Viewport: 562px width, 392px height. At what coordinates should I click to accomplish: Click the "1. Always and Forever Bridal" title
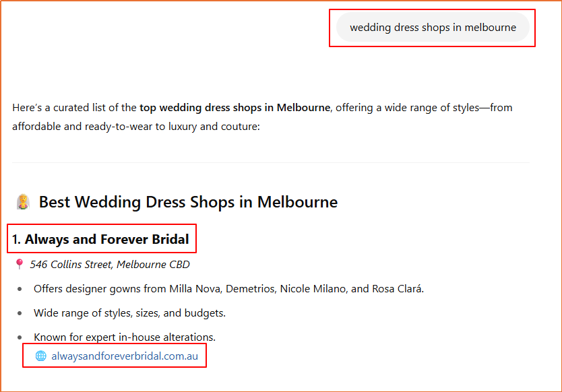pyautogui.click(x=100, y=239)
